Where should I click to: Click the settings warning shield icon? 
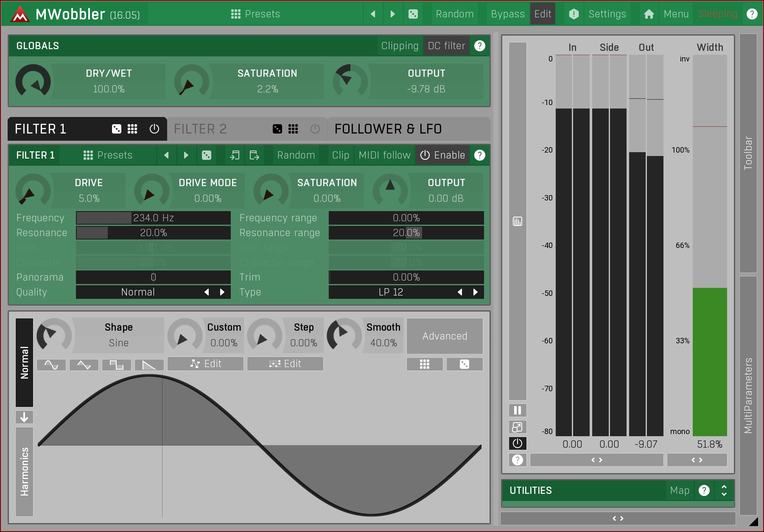574,14
